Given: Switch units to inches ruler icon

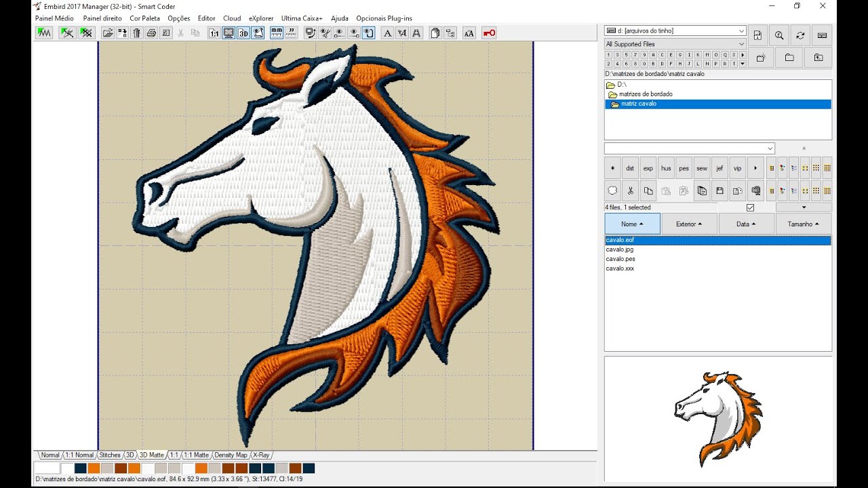Looking at the screenshot, I should tap(292, 33).
